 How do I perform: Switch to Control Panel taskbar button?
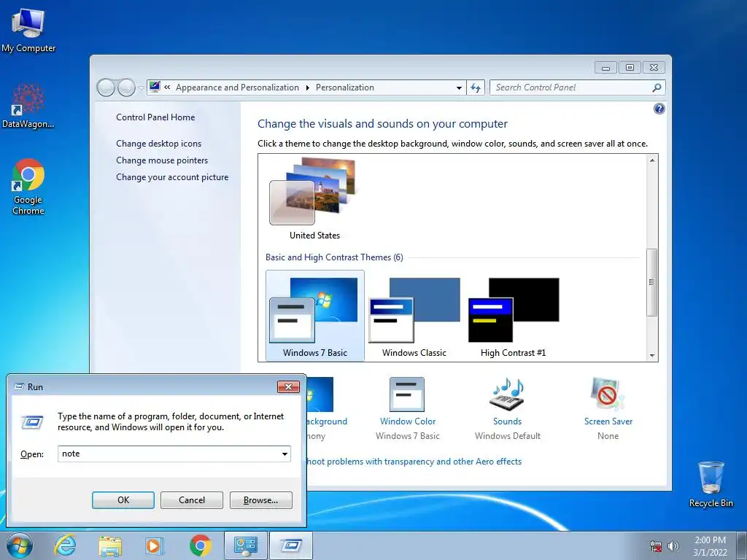coord(245,545)
